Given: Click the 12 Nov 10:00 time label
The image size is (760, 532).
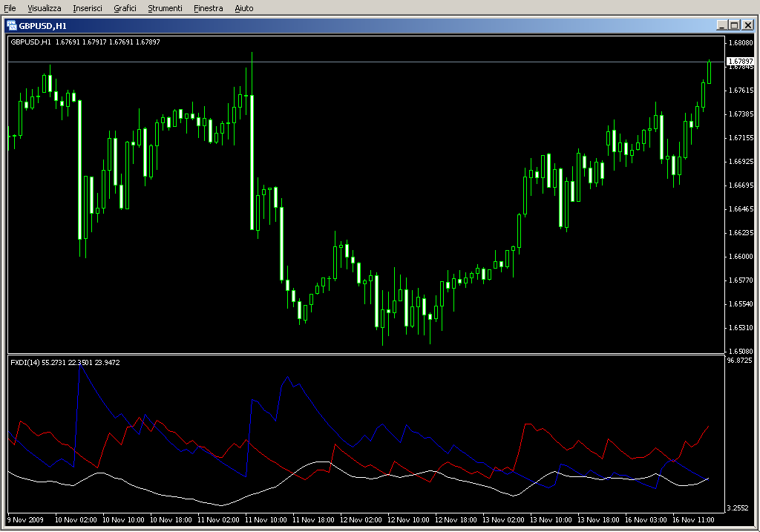Looking at the screenshot, I should (x=408, y=520).
